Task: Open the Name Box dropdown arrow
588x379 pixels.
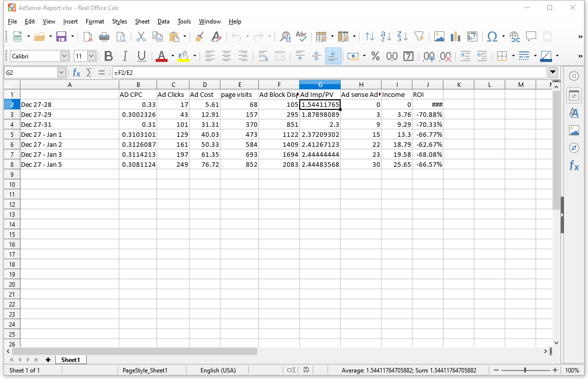Action: pyautogui.click(x=61, y=72)
